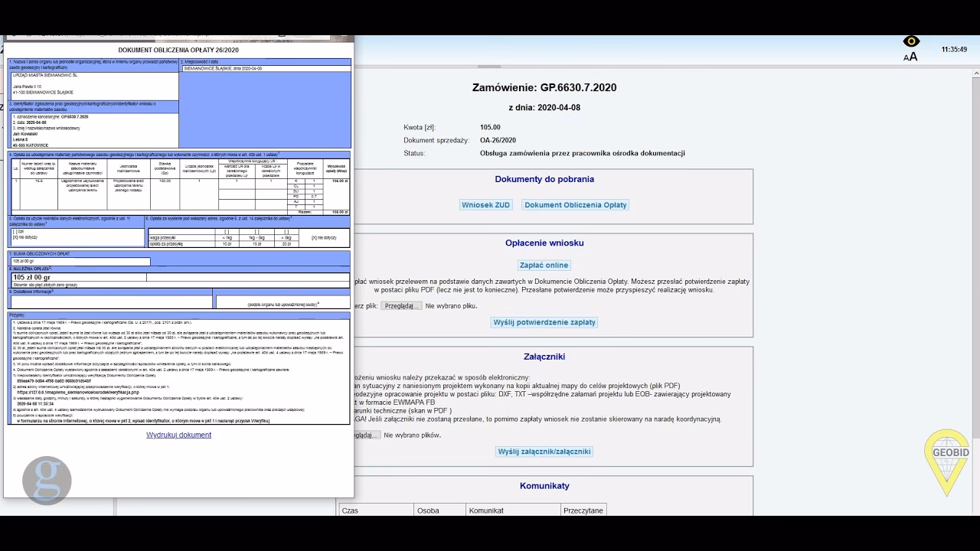
Task: Select the Komunikat column header
Action: (x=513, y=510)
